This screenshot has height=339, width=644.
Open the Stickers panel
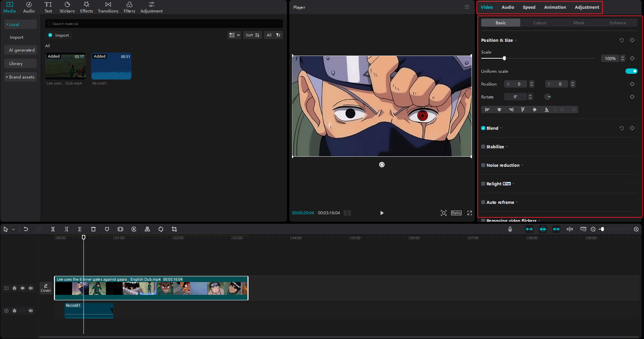(67, 7)
